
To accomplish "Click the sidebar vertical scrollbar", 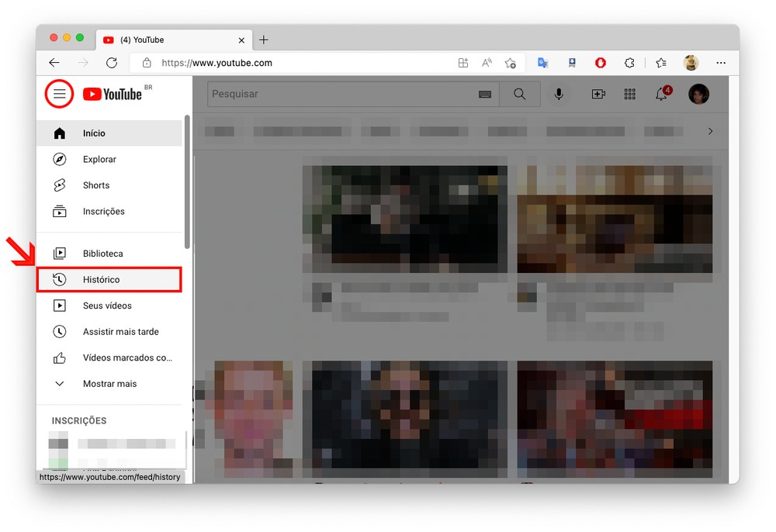I will click(x=187, y=182).
